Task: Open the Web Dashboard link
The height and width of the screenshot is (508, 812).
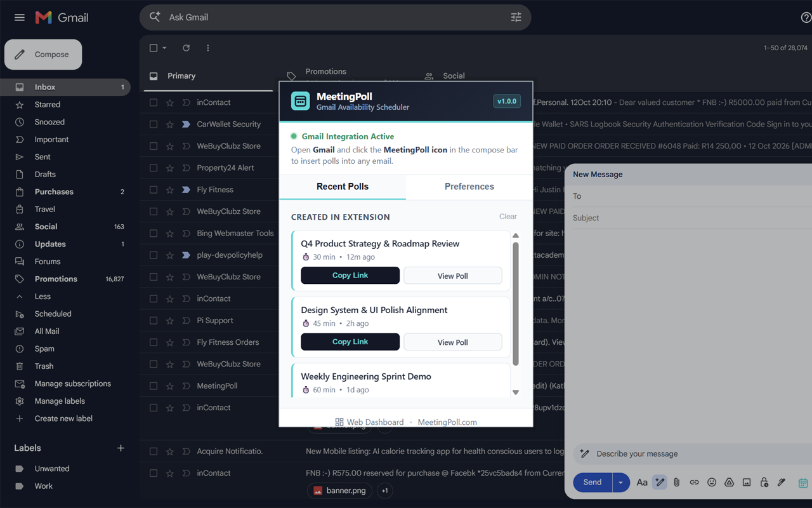Action: [369, 422]
